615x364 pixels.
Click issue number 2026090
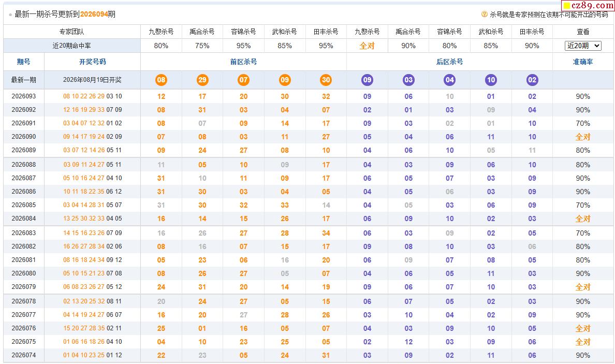pyautogui.click(x=23, y=137)
